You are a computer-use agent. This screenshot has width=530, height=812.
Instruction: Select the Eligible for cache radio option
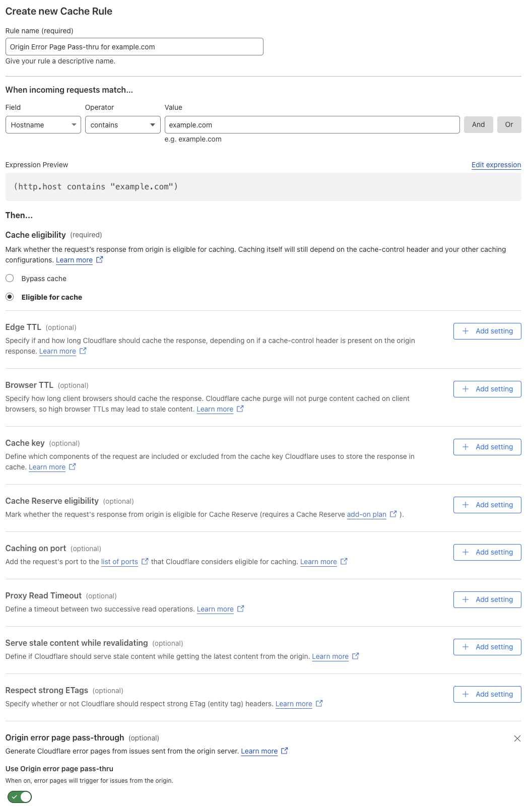(x=10, y=297)
